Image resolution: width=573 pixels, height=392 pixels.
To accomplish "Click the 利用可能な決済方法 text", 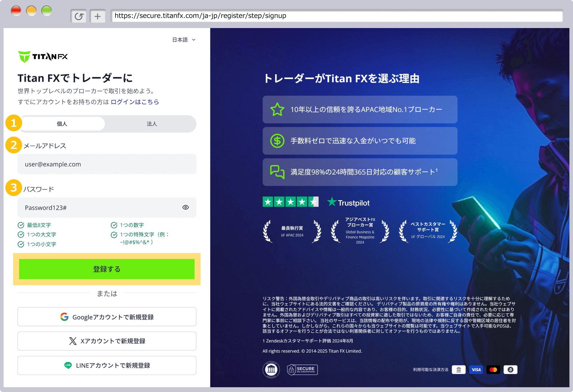I will (431, 370).
